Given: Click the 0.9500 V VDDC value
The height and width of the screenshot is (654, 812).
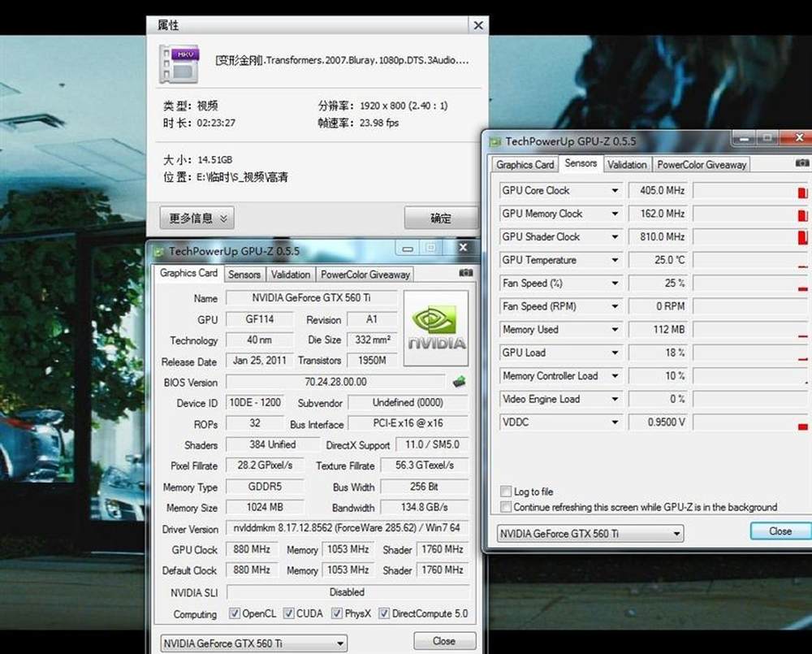Looking at the screenshot, I should pyautogui.click(x=659, y=422).
